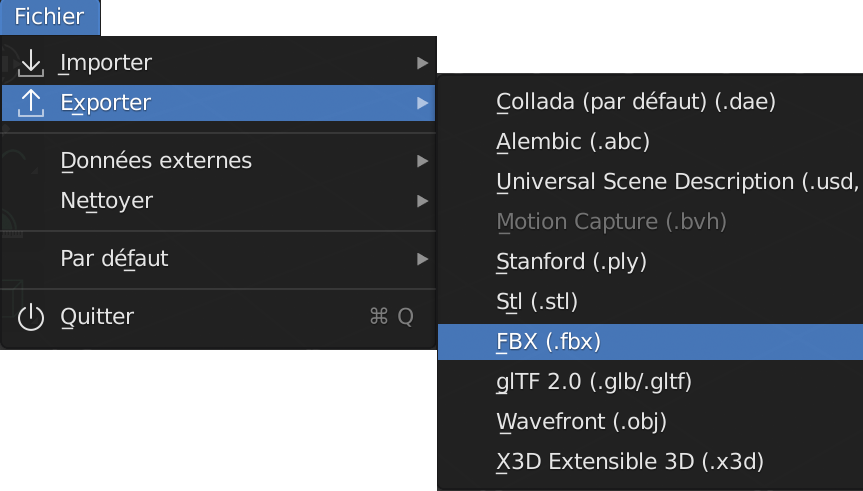The width and height of the screenshot is (863, 491).
Task: Expand the Importer submenu arrow
Action: [x=422, y=63]
